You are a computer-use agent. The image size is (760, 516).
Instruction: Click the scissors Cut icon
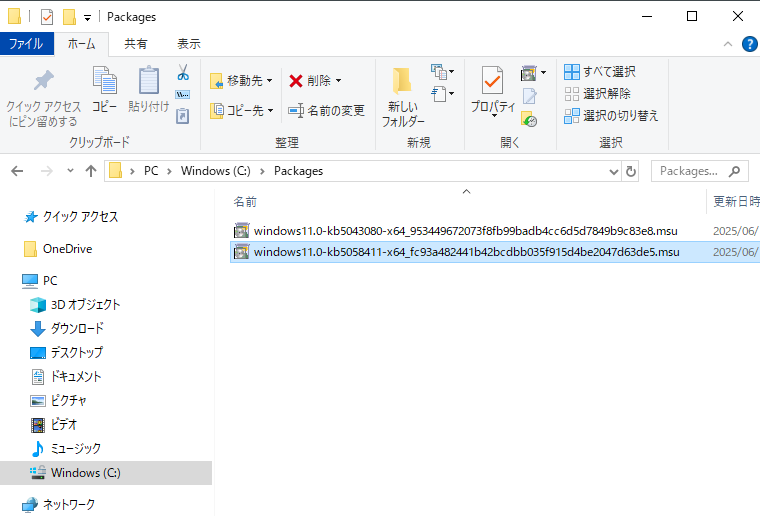[x=183, y=72]
